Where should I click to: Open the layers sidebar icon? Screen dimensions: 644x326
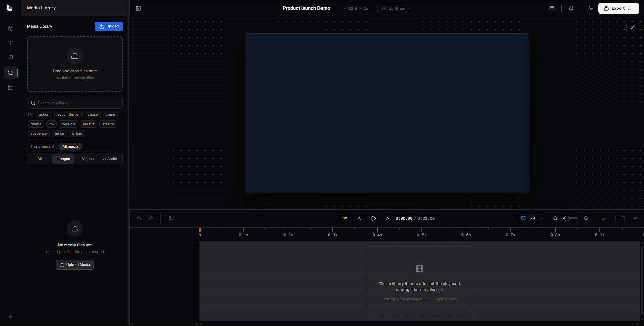coord(11,57)
